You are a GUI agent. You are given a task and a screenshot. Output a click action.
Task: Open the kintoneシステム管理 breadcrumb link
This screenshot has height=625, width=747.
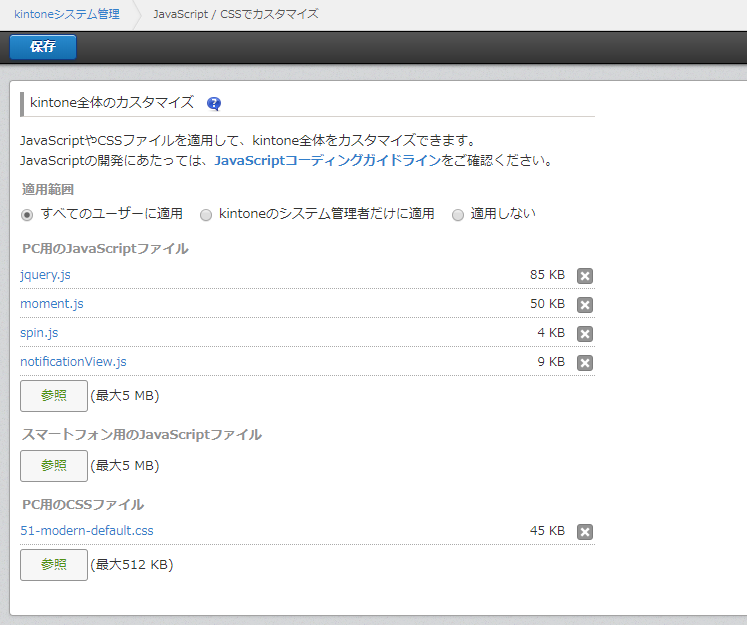pyautogui.click(x=67, y=14)
